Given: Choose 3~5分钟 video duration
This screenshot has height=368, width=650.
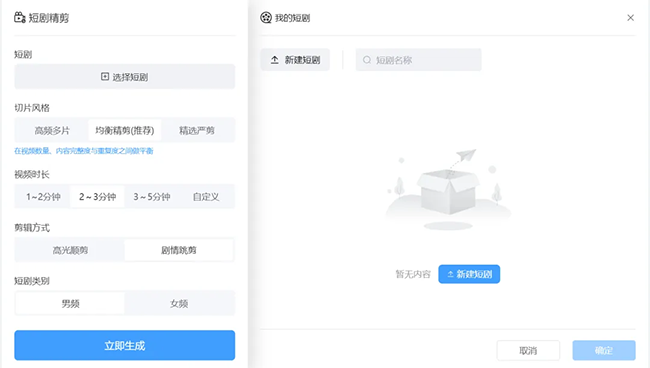Looking at the screenshot, I should 152,197.
